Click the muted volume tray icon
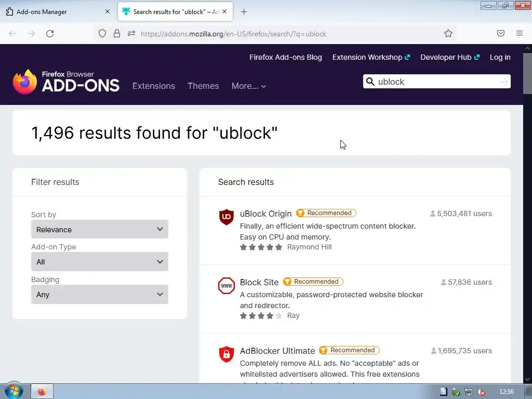Screen dimensions: 532x399 (481, 392)
